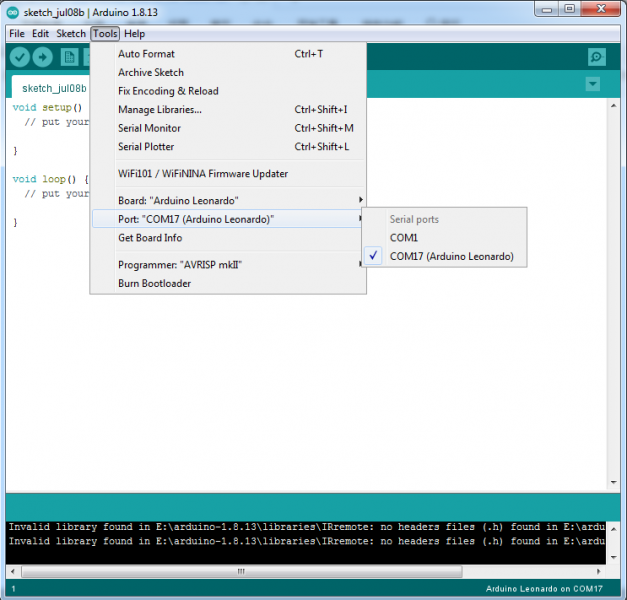Open Manage Libraries... entry
This screenshot has width=627, height=600.
click(x=228, y=110)
